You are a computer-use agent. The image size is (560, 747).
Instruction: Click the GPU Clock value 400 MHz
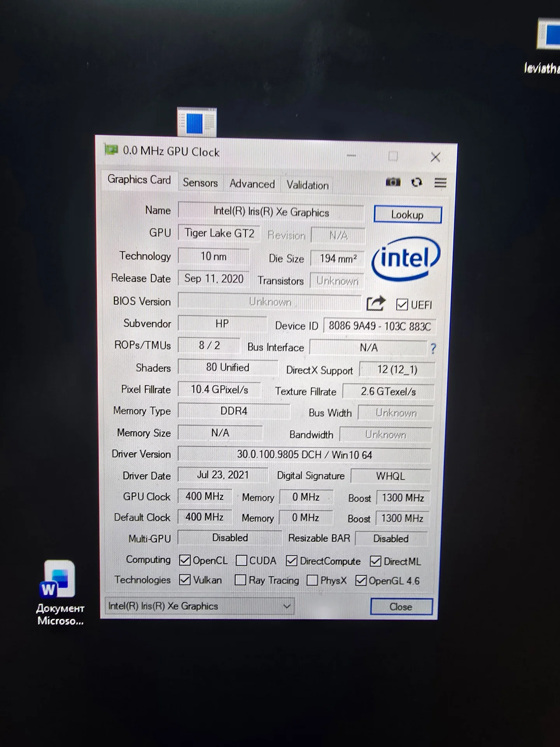coord(205,496)
